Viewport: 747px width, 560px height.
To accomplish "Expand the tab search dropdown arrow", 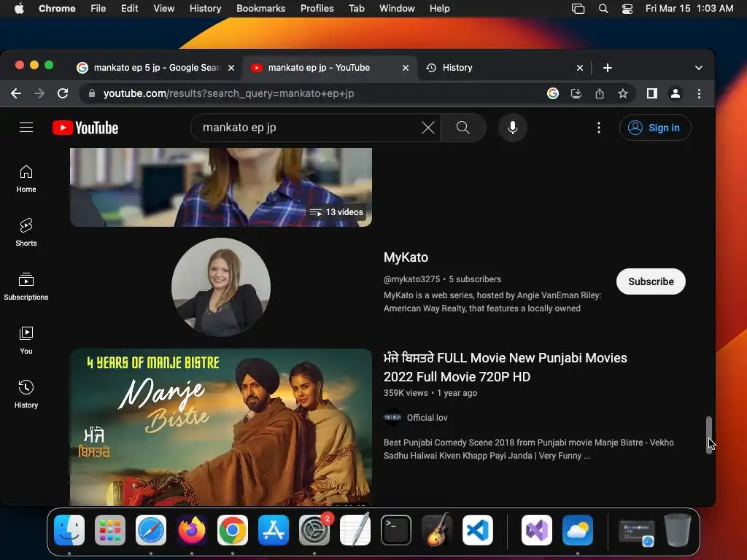I will 698,68.
